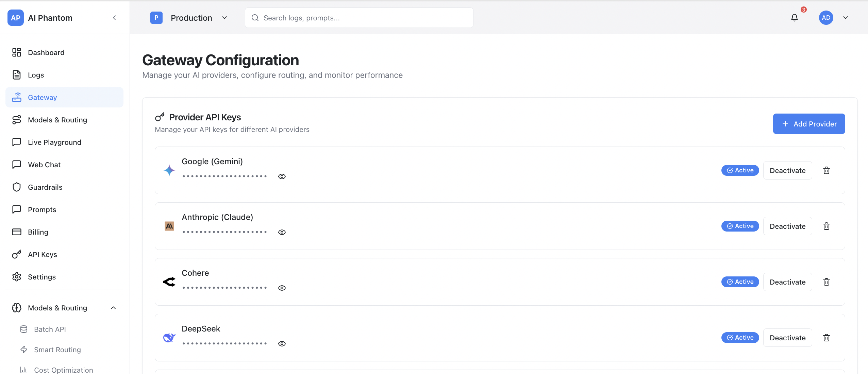Open Guardrails from the sidebar

45,187
